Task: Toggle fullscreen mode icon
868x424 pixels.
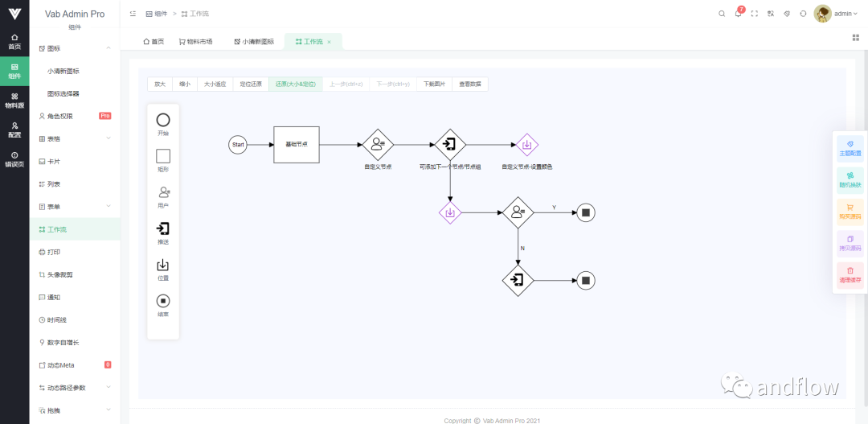Action: [754, 14]
